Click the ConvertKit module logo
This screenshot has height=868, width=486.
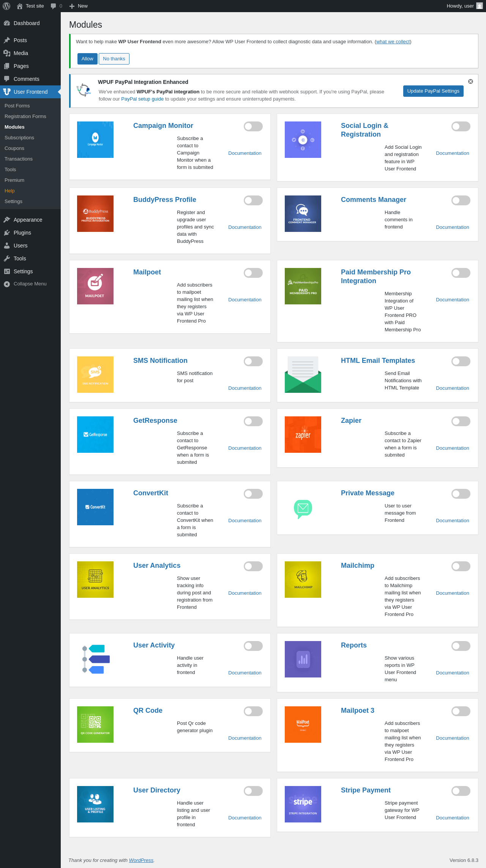pyautogui.click(x=95, y=507)
